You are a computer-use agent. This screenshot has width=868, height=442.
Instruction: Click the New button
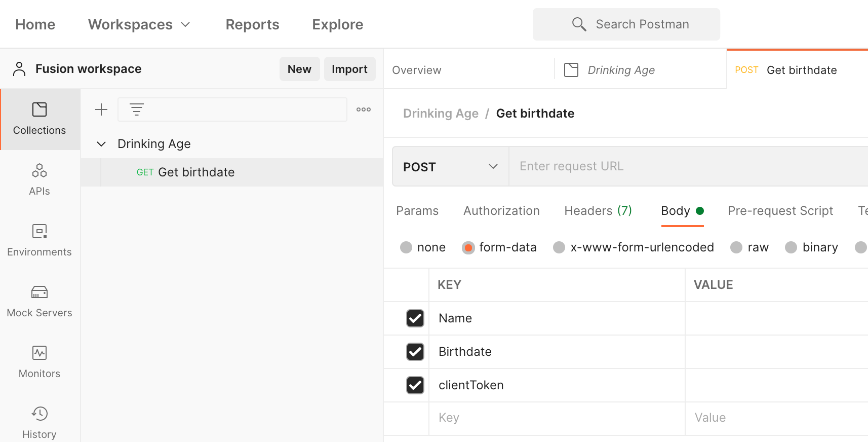tap(299, 69)
